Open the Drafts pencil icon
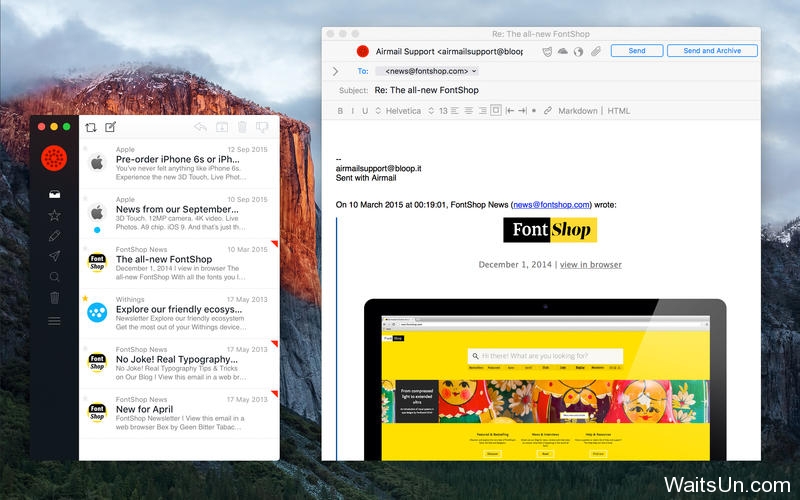 55,236
